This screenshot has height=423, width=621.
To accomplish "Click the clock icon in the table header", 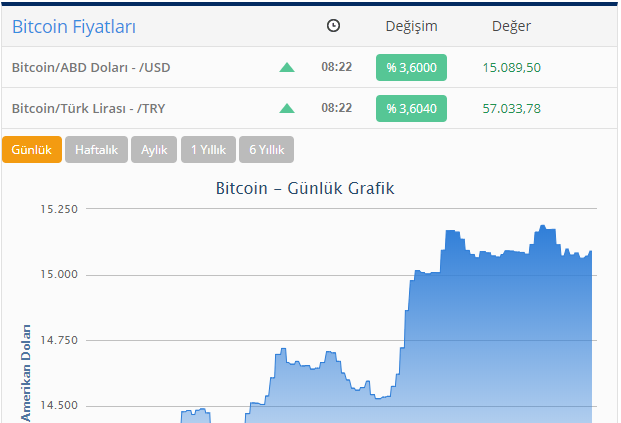I will pyautogui.click(x=333, y=26).
